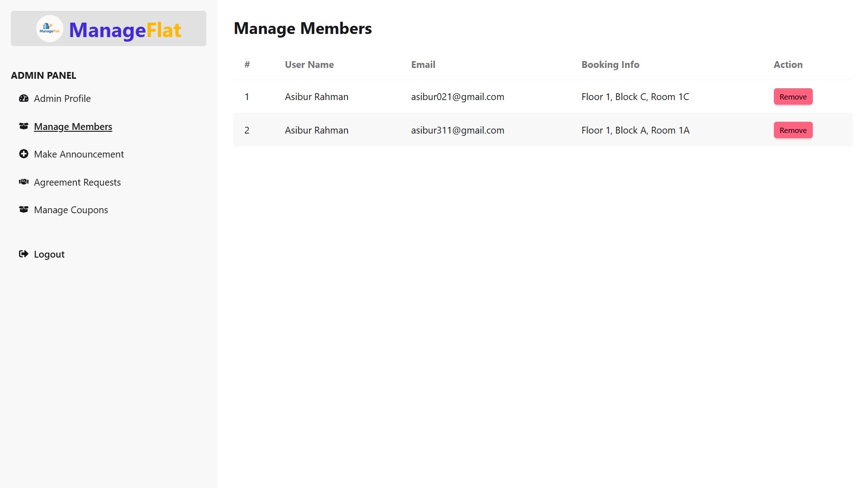Click the Email column header
The height and width of the screenshot is (488, 868).
pyautogui.click(x=423, y=64)
